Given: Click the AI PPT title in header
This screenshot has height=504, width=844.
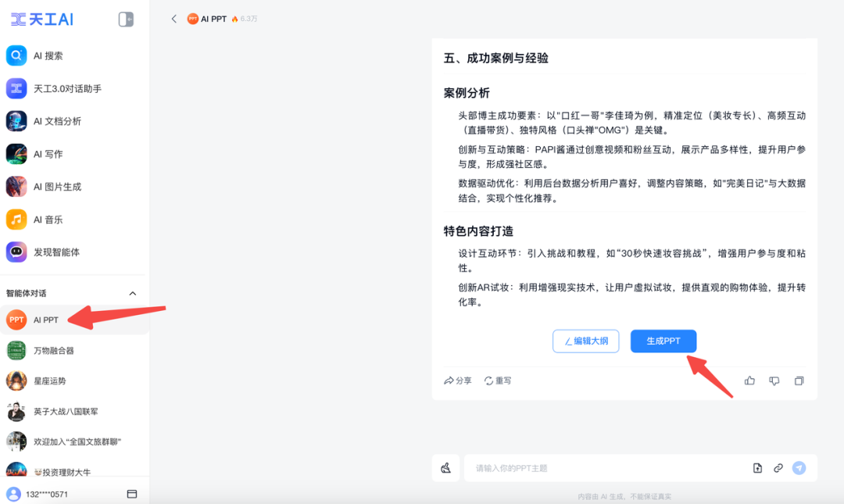Looking at the screenshot, I should click(213, 19).
